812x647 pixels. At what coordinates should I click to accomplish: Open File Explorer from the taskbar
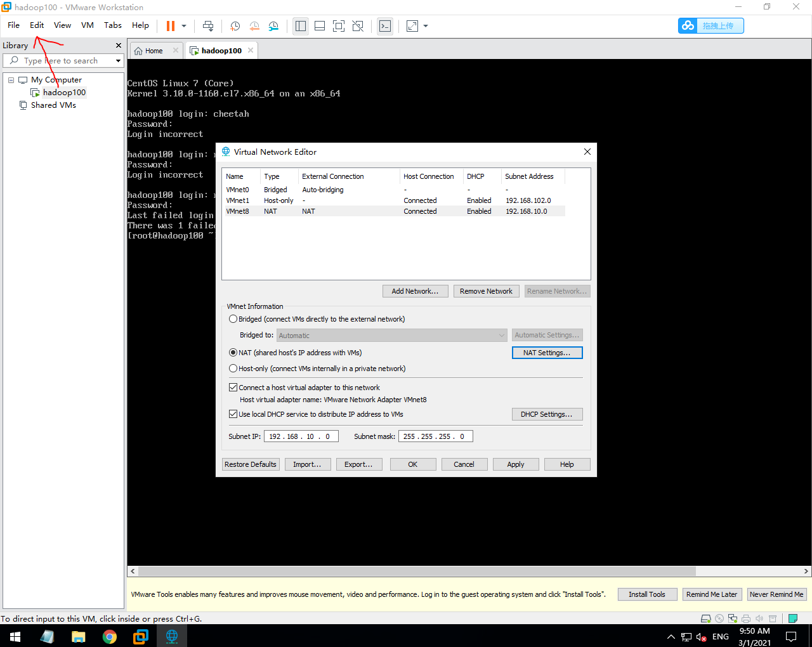(x=78, y=636)
